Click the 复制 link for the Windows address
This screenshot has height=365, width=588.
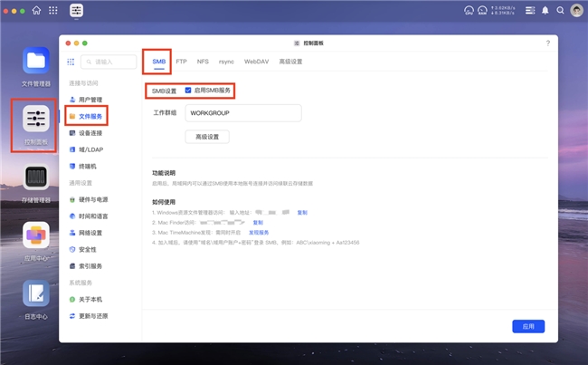302,213
